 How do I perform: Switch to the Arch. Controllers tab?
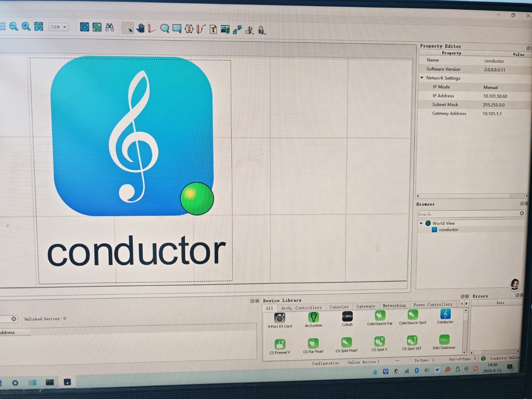pos(301,308)
